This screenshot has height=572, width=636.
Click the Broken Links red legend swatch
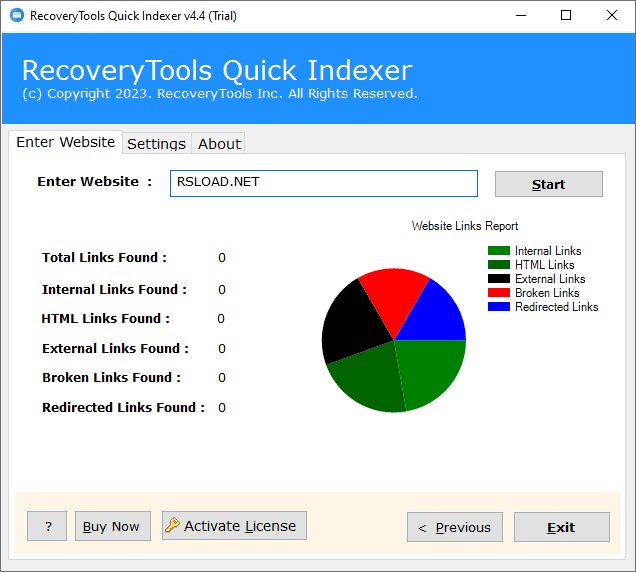(499, 292)
